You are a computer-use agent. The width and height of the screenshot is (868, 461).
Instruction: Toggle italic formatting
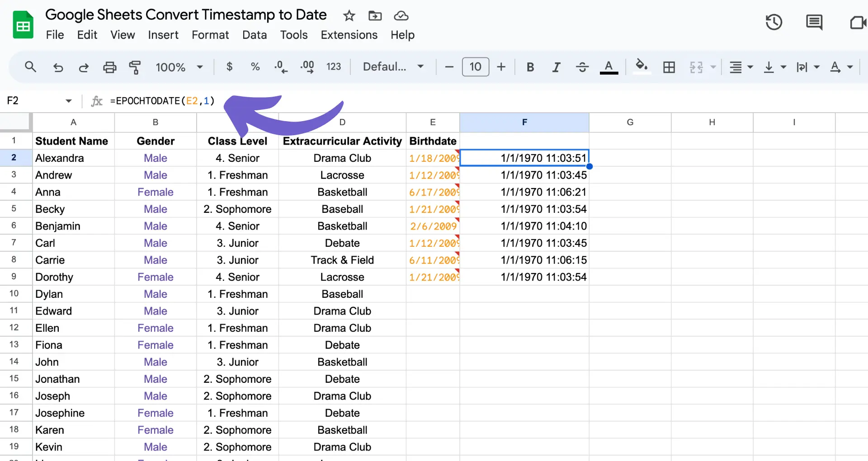click(556, 67)
